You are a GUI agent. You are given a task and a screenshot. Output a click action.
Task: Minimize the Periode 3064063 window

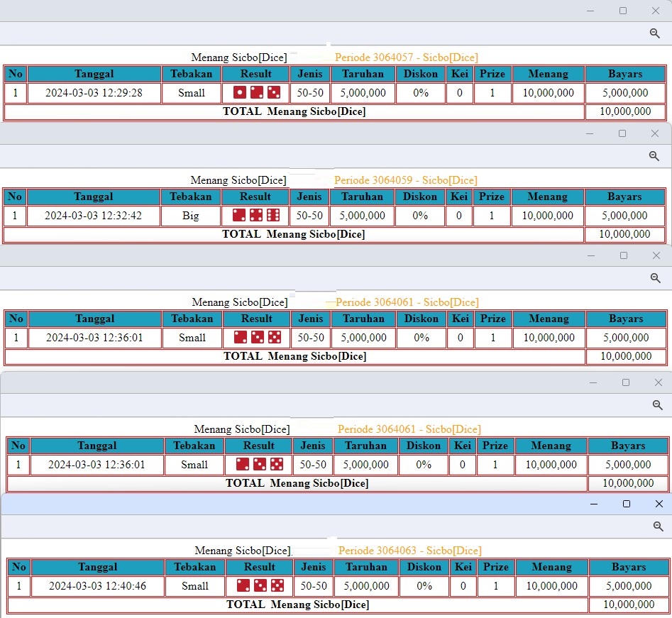point(593,504)
